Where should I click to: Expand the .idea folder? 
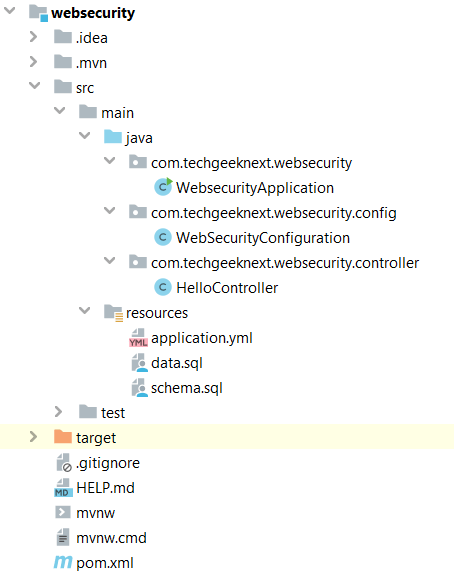tap(33, 37)
